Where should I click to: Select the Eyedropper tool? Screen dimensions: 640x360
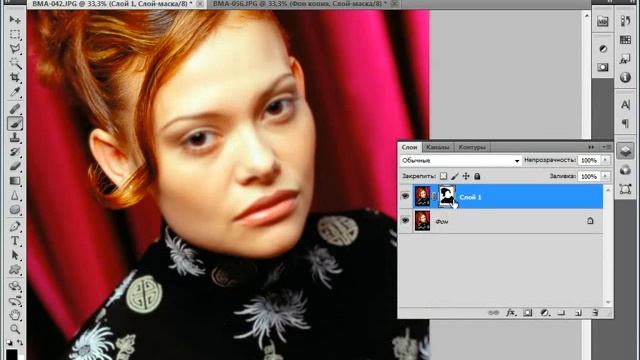15,92
